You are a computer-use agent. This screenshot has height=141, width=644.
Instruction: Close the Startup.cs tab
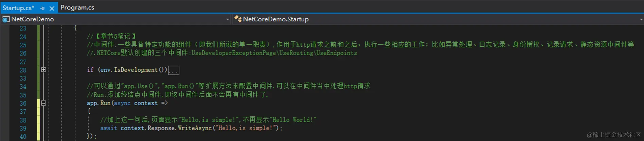52,8
